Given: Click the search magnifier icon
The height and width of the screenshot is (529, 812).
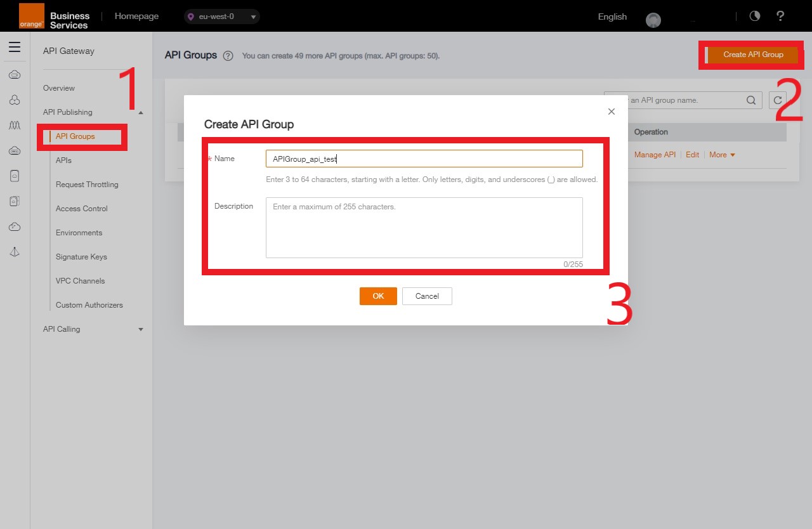Looking at the screenshot, I should point(751,100).
